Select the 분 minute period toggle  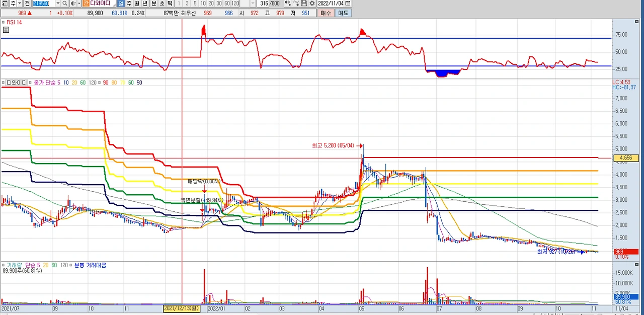154,4
